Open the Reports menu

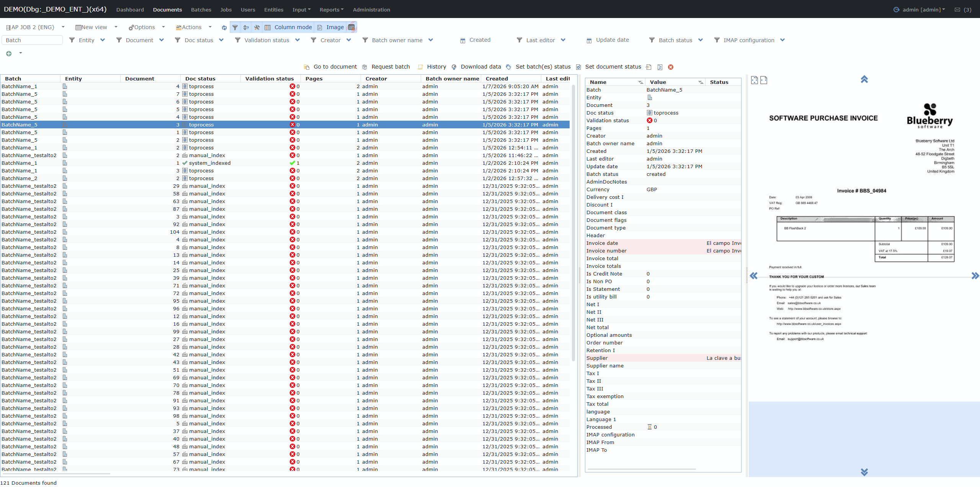click(x=331, y=10)
